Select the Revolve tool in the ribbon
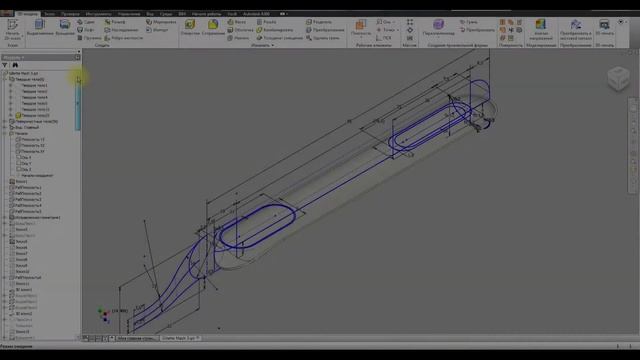The height and width of the screenshot is (360, 640). point(65,28)
